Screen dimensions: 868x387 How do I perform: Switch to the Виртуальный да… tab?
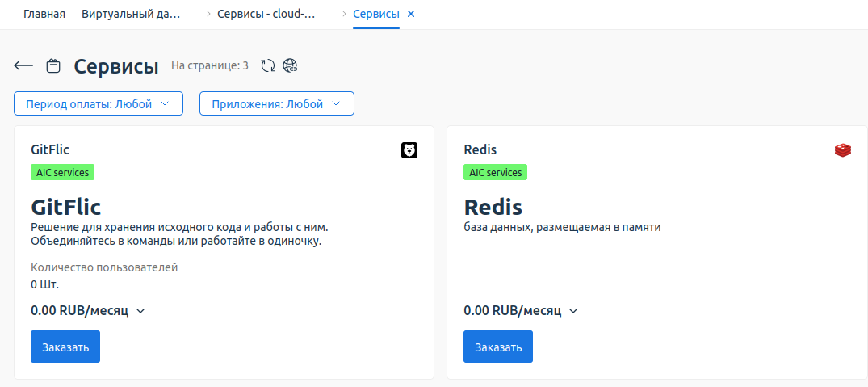pos(131,14)
